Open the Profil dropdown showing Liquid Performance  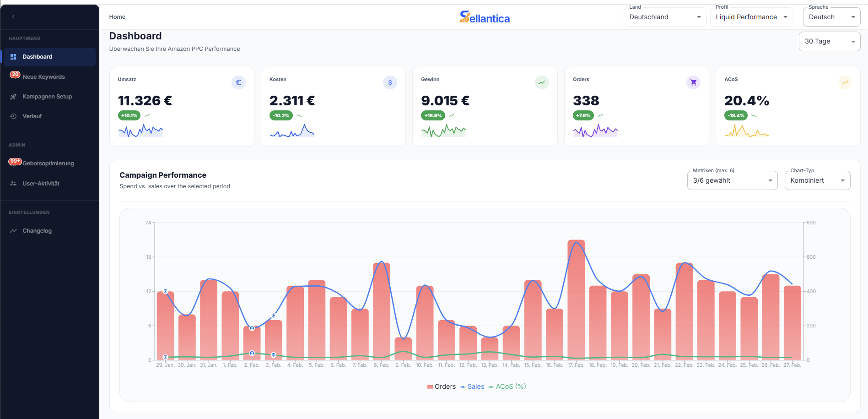click(x=751, y=17)
